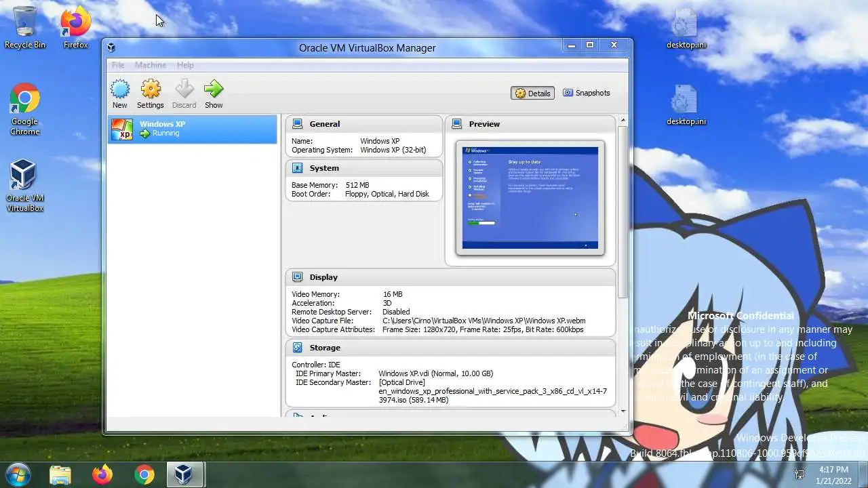Click the '[Optical Drive]' storage text

[402, 382]
